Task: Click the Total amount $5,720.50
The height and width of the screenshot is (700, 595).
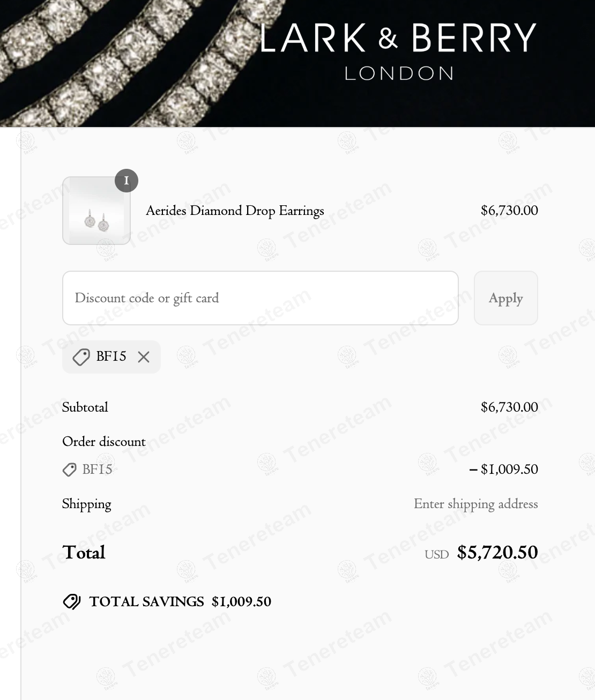Action: coord(497,553)
